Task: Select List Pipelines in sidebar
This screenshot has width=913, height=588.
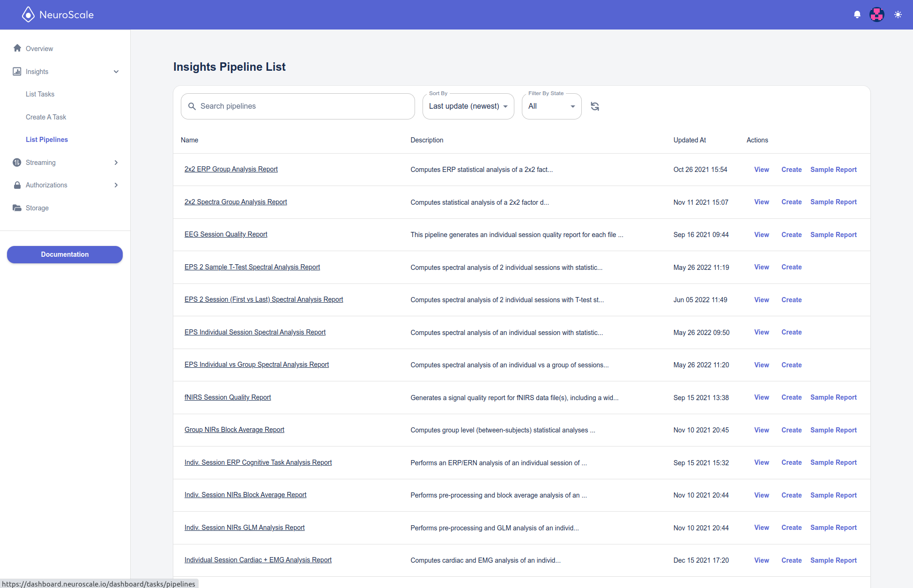Action: (x=47, y=140)
